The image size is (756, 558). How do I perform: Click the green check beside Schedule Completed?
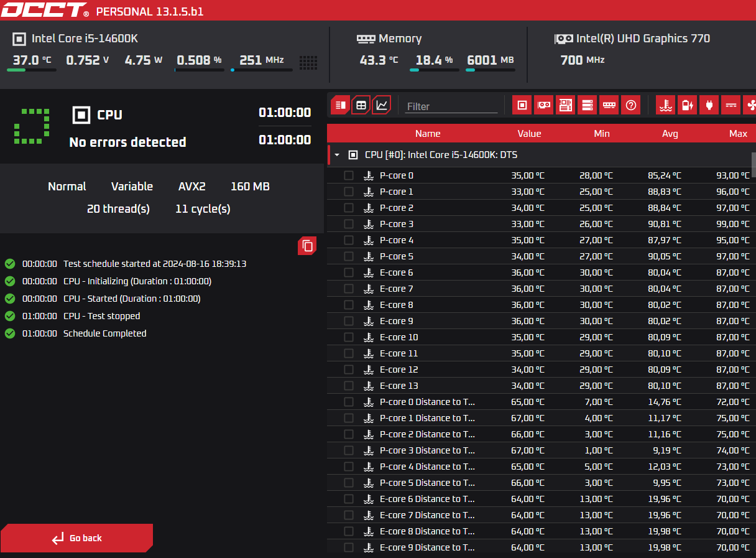click(x=10, y=333)
